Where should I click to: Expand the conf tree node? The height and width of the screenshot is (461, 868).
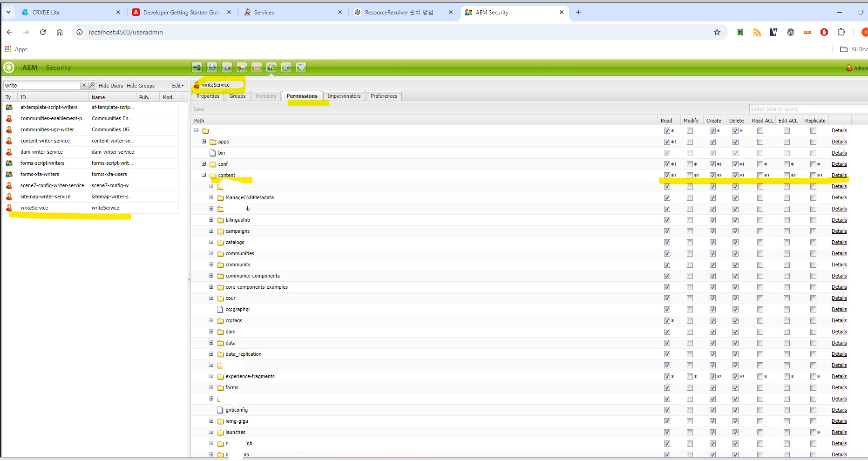pos(203,164)
